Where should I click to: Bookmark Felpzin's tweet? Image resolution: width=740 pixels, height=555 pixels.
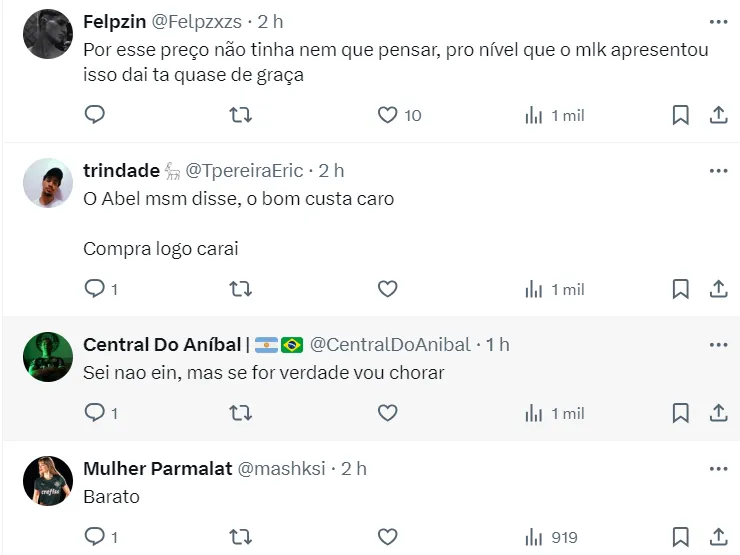click(x=680, y=115)
